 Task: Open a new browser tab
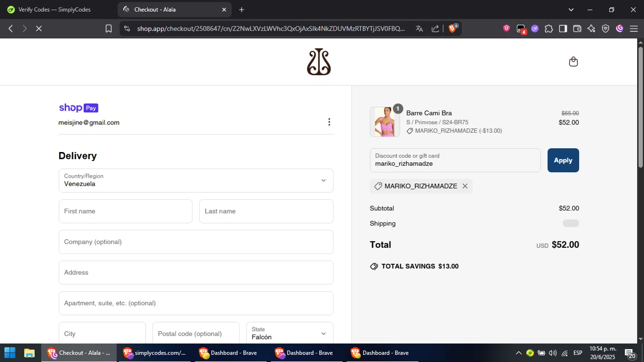(242, 9)
